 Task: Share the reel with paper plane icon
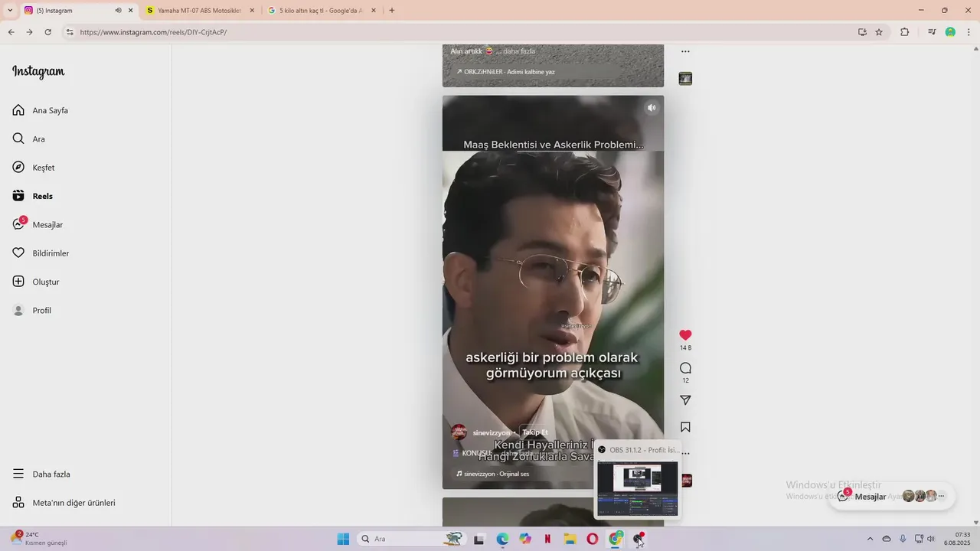[685, 400]
